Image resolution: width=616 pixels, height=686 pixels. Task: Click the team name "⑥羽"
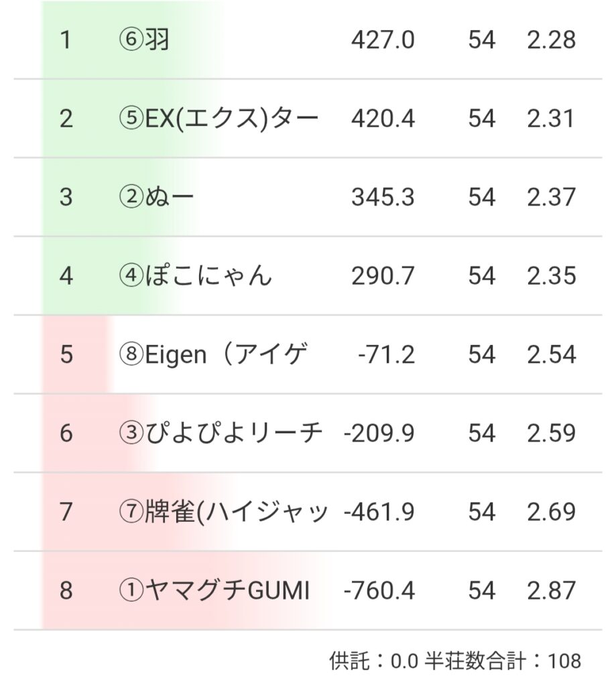143,40
